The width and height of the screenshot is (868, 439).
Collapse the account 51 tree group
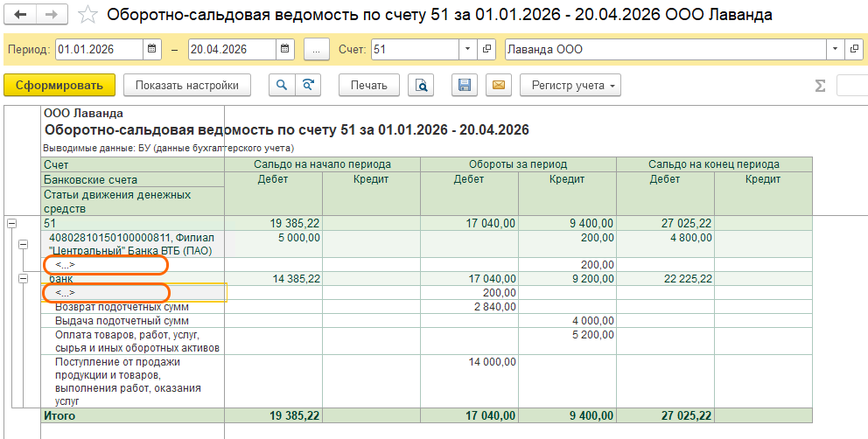point(11,224)
